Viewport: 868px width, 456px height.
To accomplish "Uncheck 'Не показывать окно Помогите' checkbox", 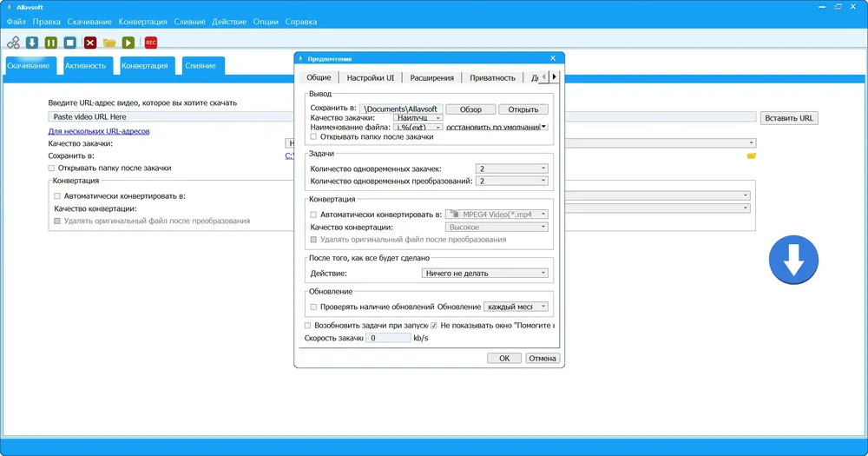I will tap(434, 325).
